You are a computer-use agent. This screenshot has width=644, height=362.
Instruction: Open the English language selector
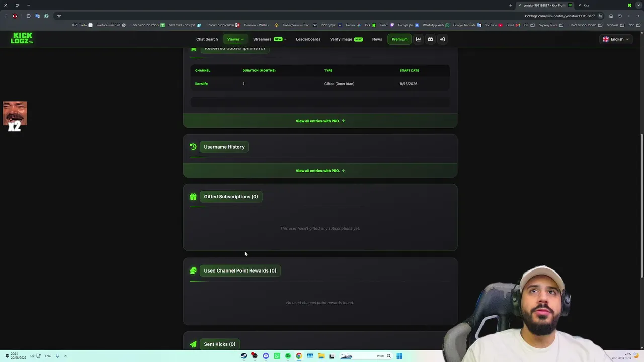tap(616, 39)
